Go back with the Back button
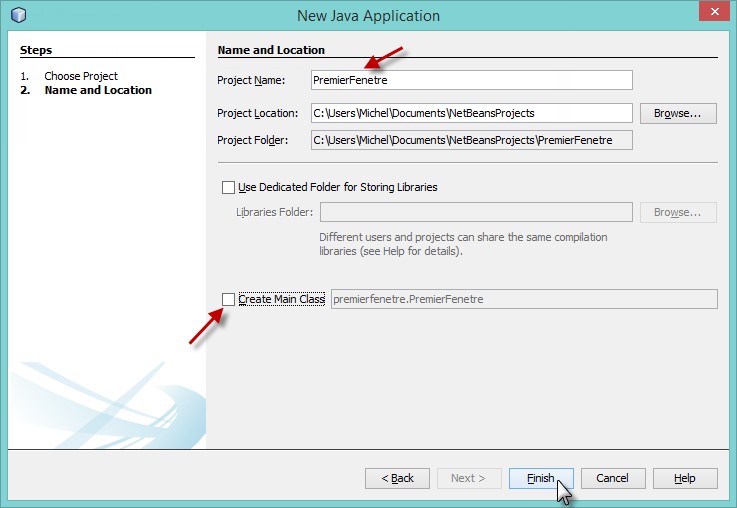The width and height of the screenshot is (737, 508). pos(397,478)
